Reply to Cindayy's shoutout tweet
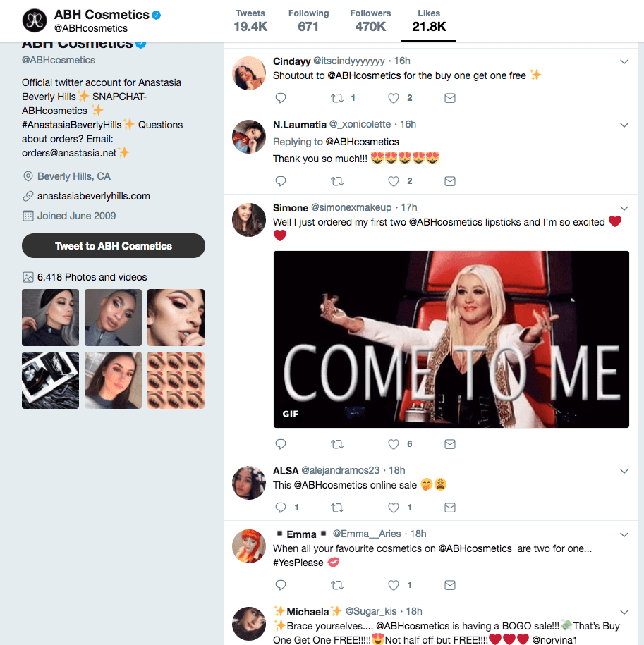Image resolution: width=644 pixels, height=645 pixels. click(x=281, y=98)
